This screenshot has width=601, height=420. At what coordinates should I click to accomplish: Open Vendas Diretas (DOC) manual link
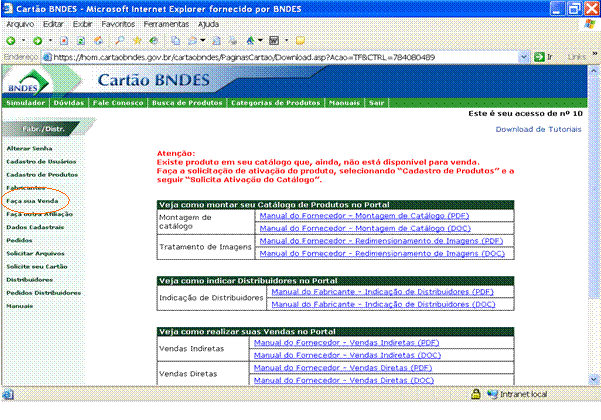pos(343,380)
